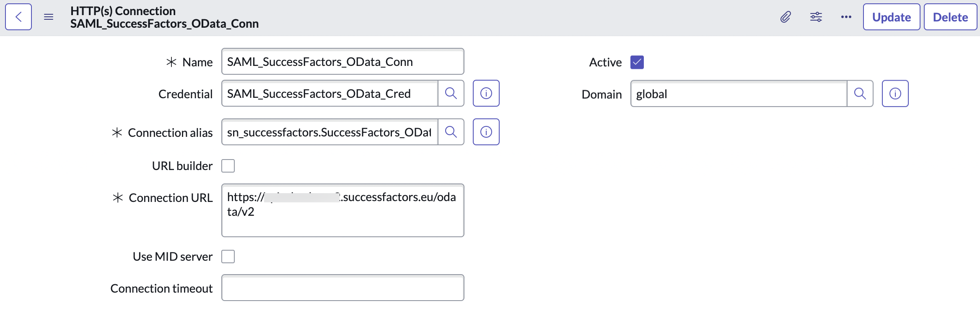Click the Delete button
Image resolution: width=980 pixels, height=309 pixels.
coord(950,17)
